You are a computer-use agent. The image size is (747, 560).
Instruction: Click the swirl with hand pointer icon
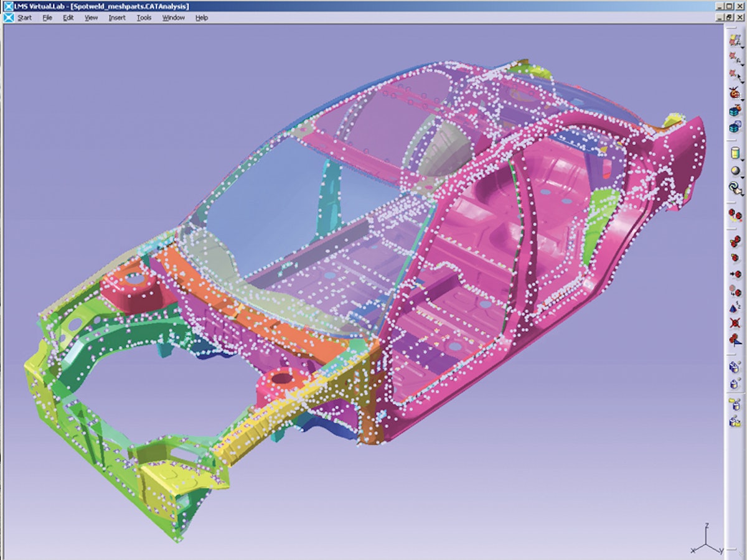735,189
